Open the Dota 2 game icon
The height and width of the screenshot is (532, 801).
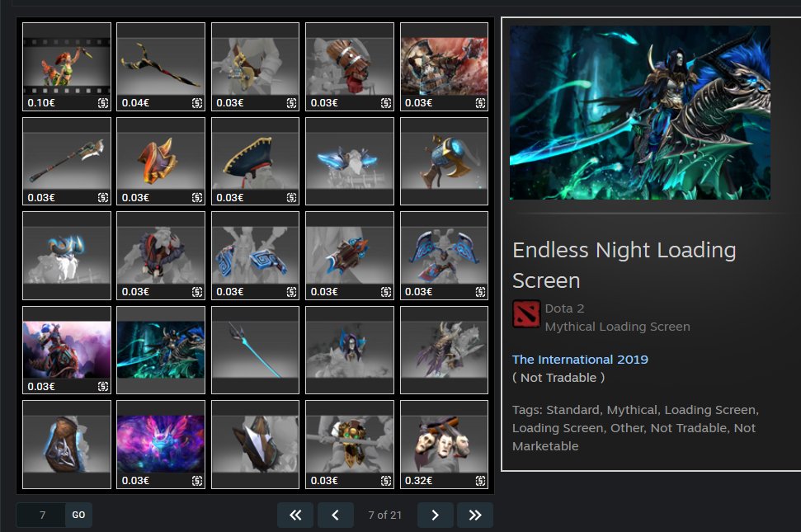click(526, 314)
